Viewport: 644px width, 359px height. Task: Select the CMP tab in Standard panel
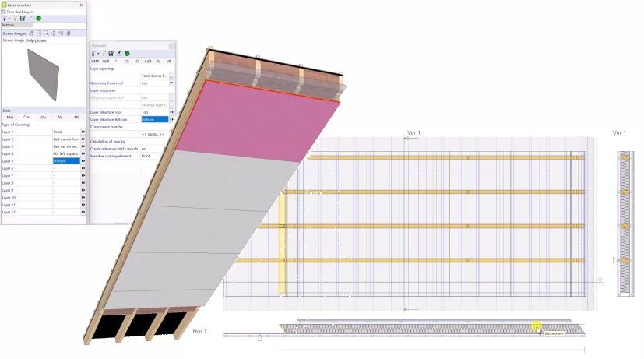[95, 61]
